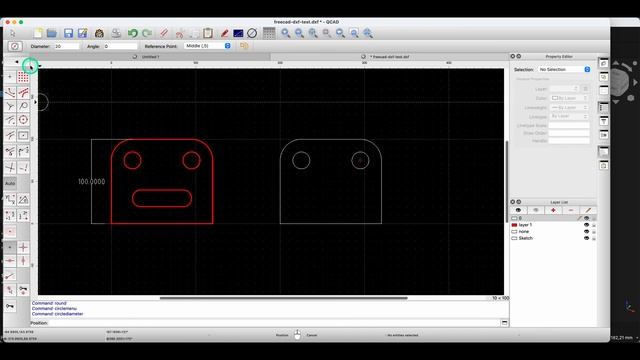Click the Zoom Out magnifier icon
Screen dimensions: 640x360
[x=299, y=33]
